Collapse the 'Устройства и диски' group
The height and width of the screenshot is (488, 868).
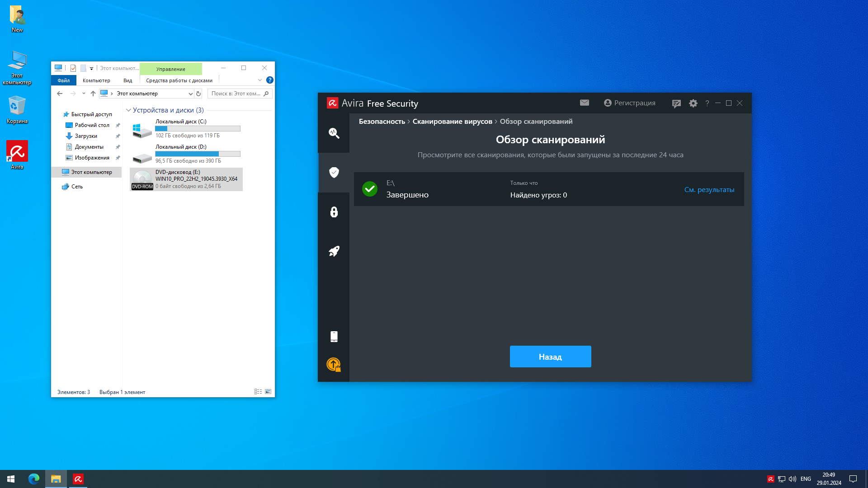pyautogui.click(x=128, y=110)
